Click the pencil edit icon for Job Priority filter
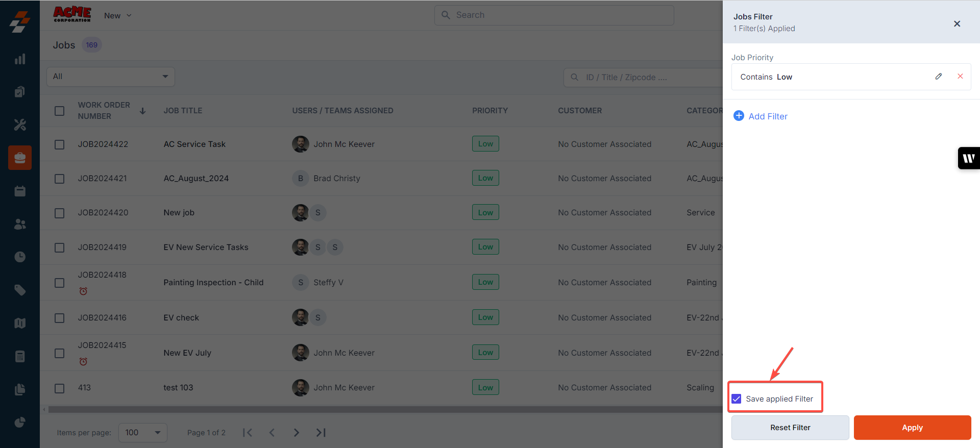The height and width of the screenshot is (448, 980). [x=938, y=77]
